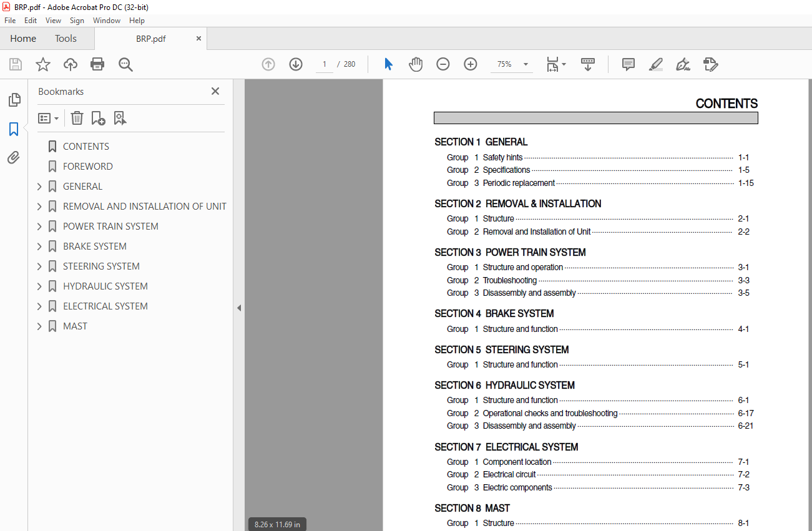Delete selected bookmark trash icon
Image resolution: width=812 pixels, height=531 pixels.
(x=77, y=118)
